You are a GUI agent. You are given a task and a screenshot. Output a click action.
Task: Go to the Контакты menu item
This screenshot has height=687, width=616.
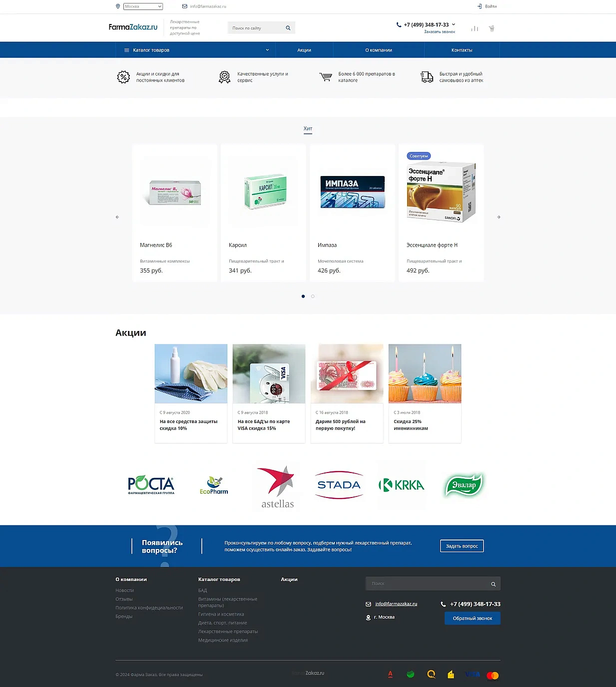click(462, 50)
